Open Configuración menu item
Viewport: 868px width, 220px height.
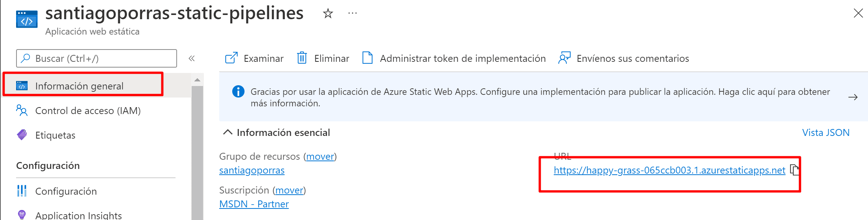66,191
